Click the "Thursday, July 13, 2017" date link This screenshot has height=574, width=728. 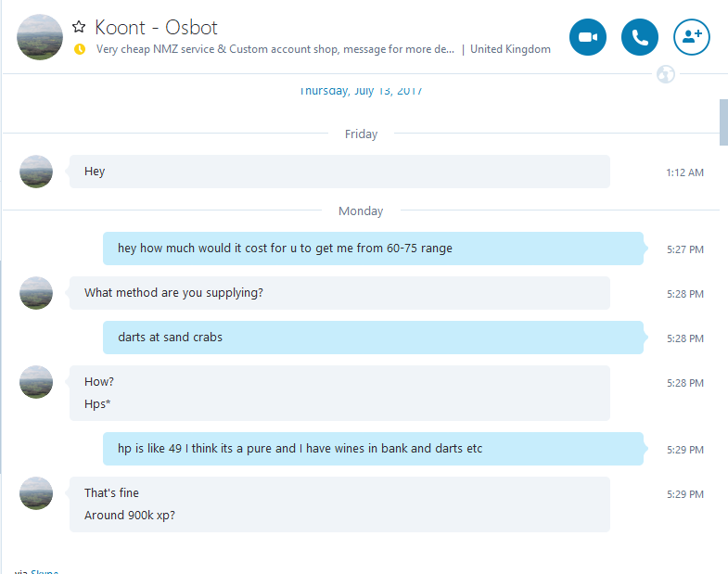coord(361,92)
